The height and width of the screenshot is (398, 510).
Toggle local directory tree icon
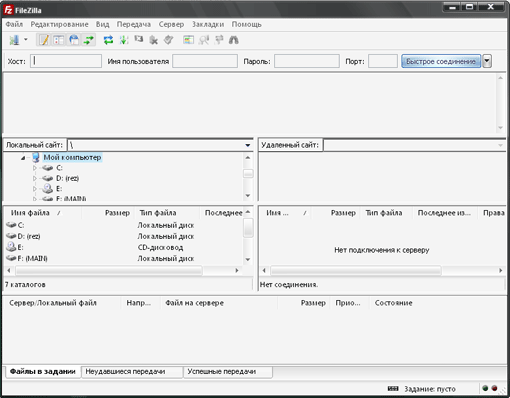point(59,40)
